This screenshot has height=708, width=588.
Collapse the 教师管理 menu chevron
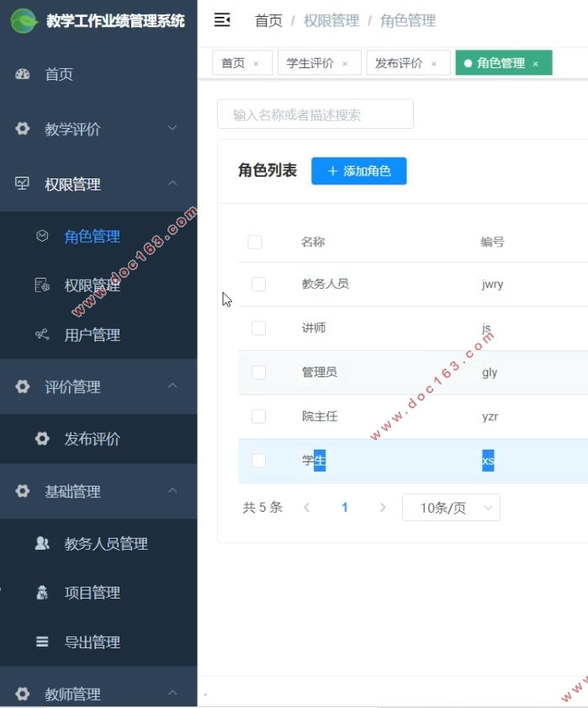pyautogui.click(x=172, y=693)
